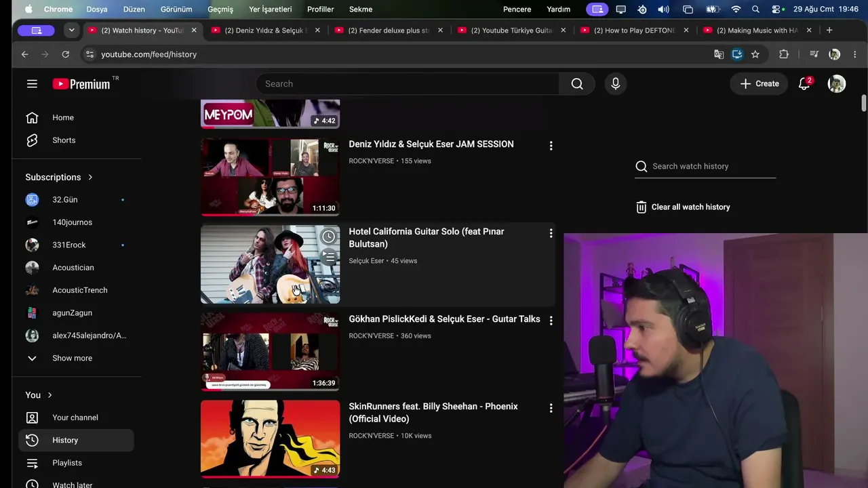Screen dimensions: 868x488
Task: Open Spotlight search in menu bar
Action: 755,9
